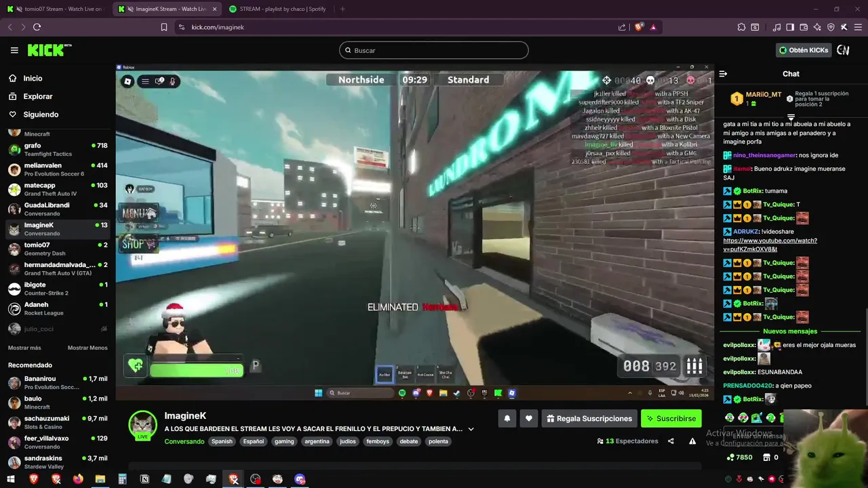Viewport: 868px width, 488px height.
Task: Go back in browser history
Action: 9,27
